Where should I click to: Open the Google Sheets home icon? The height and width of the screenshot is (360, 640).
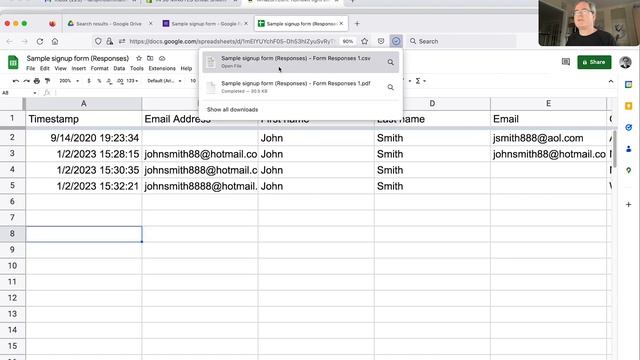[13, 62]
